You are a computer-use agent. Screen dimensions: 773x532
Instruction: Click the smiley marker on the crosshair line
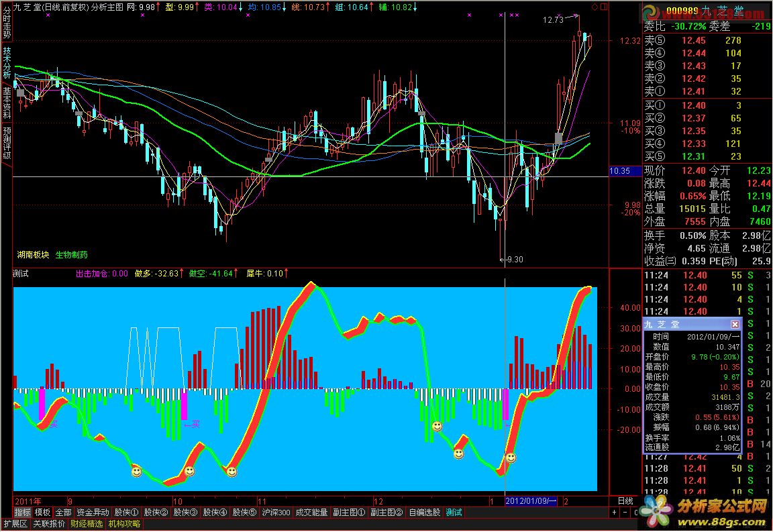click(511, 458)
